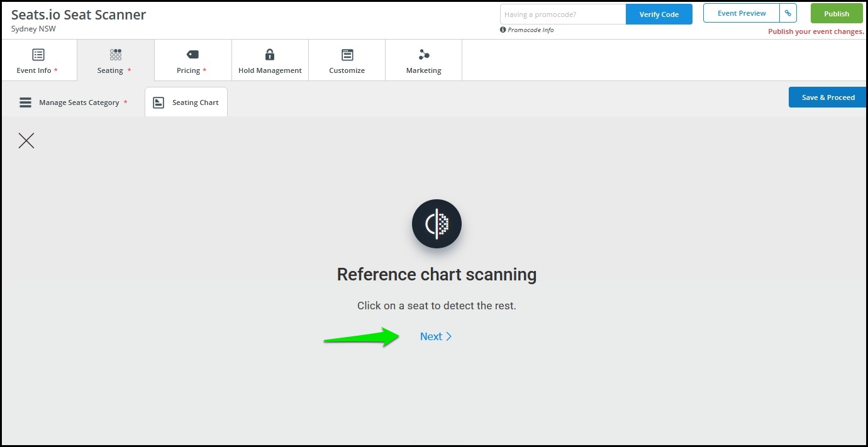Go to Event Info tab label

(x=34, y=70)
